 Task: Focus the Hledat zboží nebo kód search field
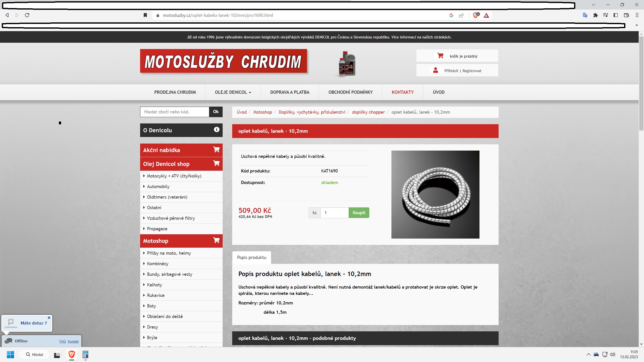coord(175,112)
